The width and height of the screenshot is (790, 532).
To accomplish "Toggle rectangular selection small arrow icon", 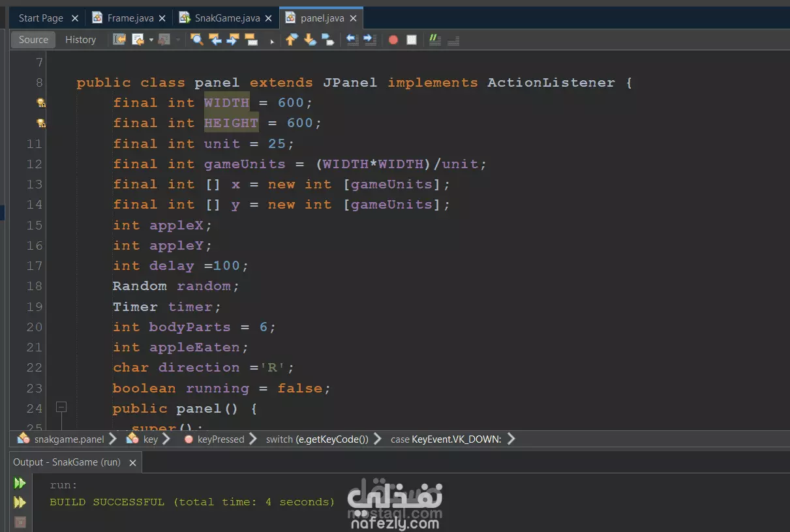I will click(x=272, y=42).
